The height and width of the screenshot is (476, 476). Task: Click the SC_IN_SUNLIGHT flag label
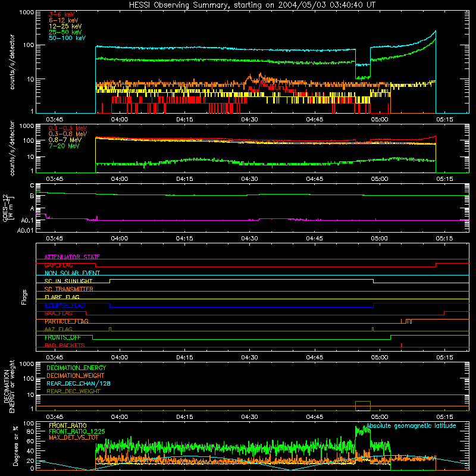68,281
